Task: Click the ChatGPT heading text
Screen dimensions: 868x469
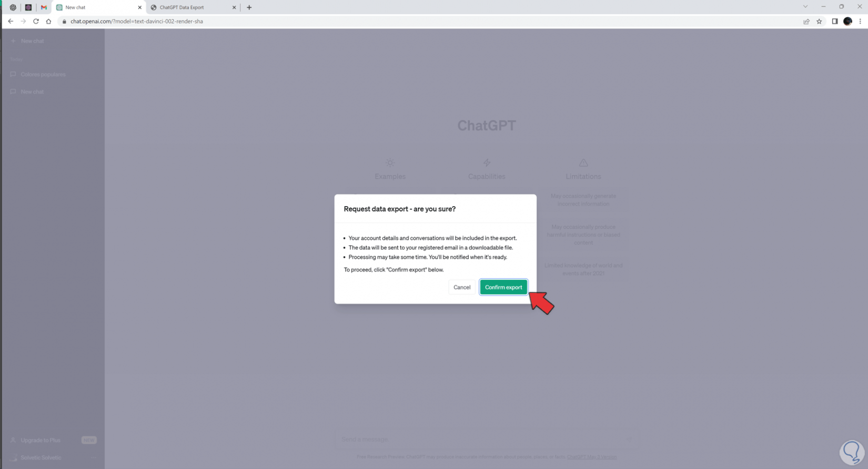Action: click(487, 126)
